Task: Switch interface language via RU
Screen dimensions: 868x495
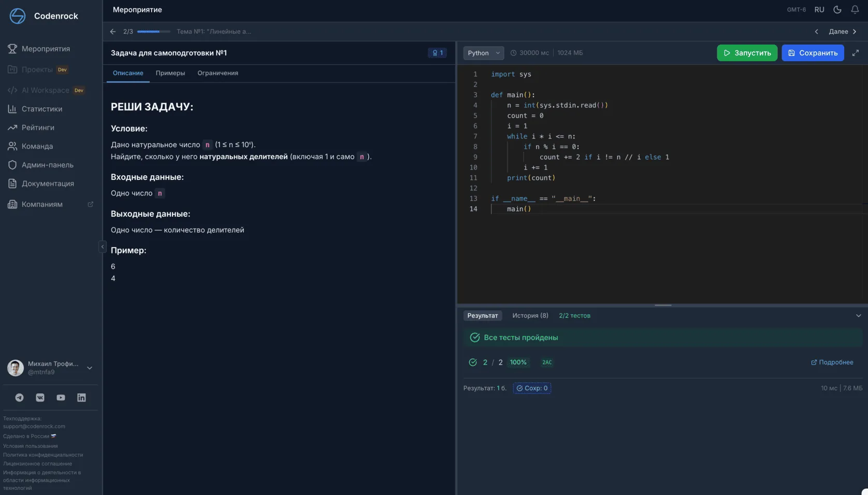Action: [819, 9]
